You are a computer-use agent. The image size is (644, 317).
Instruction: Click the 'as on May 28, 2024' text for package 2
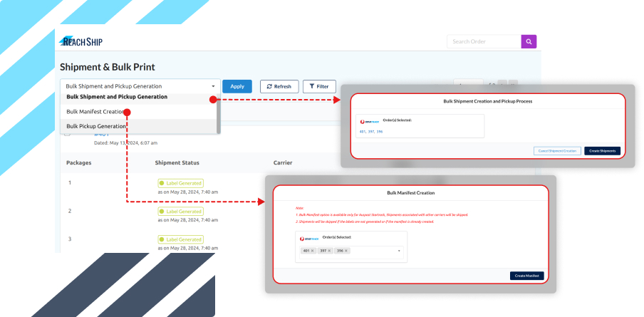pos(187,219)
